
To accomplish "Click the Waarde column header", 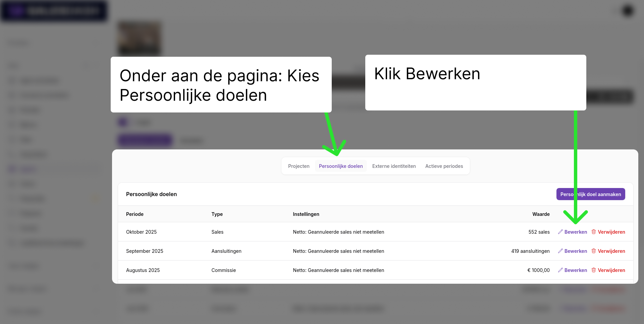I will click(541, 214).
